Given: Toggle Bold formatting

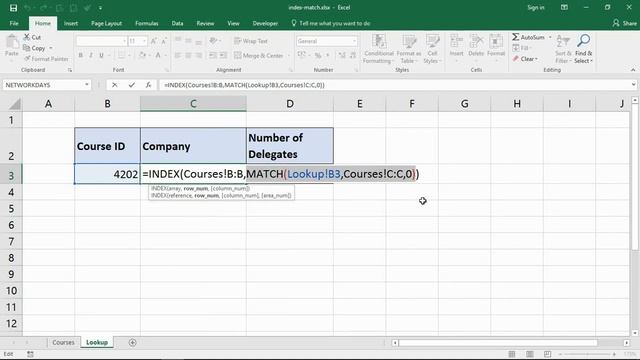Looking at the screenshot, I should pos(80,55).
